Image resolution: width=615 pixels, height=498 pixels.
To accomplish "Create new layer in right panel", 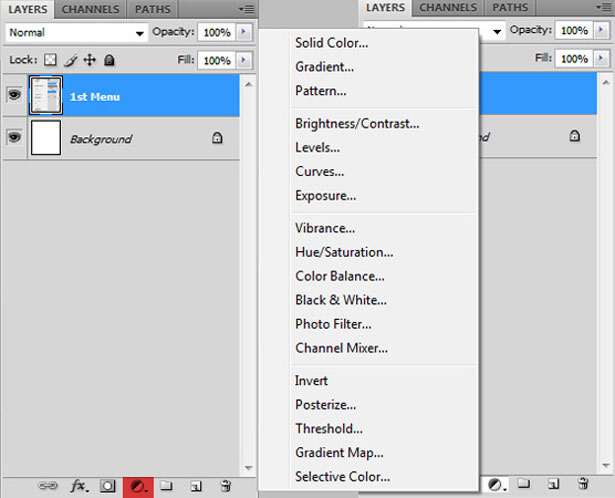I will [x=553, y=484].
